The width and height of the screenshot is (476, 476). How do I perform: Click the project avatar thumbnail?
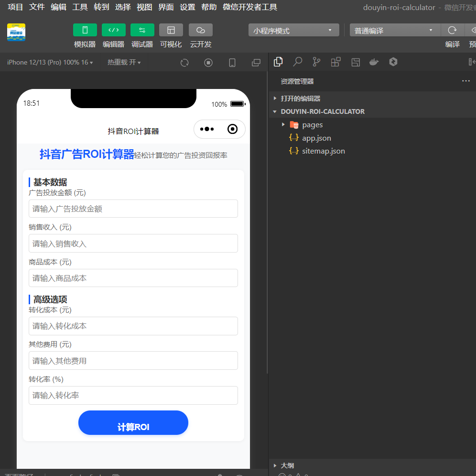pyautogui.click(x=16, y=32)
